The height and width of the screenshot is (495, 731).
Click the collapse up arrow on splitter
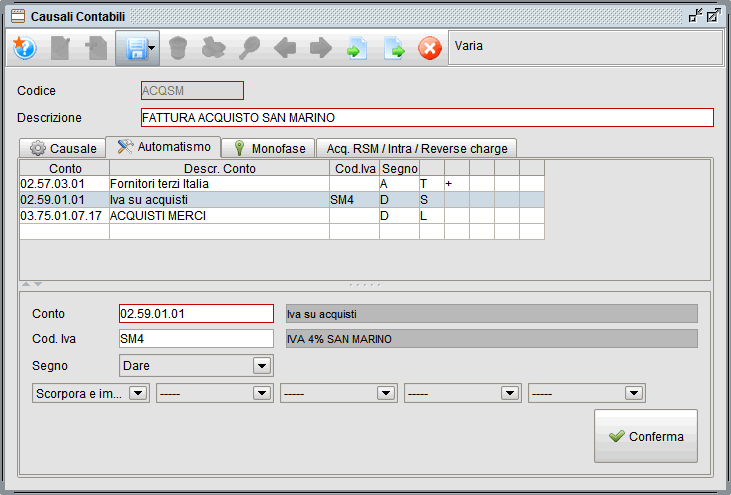(26, 284)
